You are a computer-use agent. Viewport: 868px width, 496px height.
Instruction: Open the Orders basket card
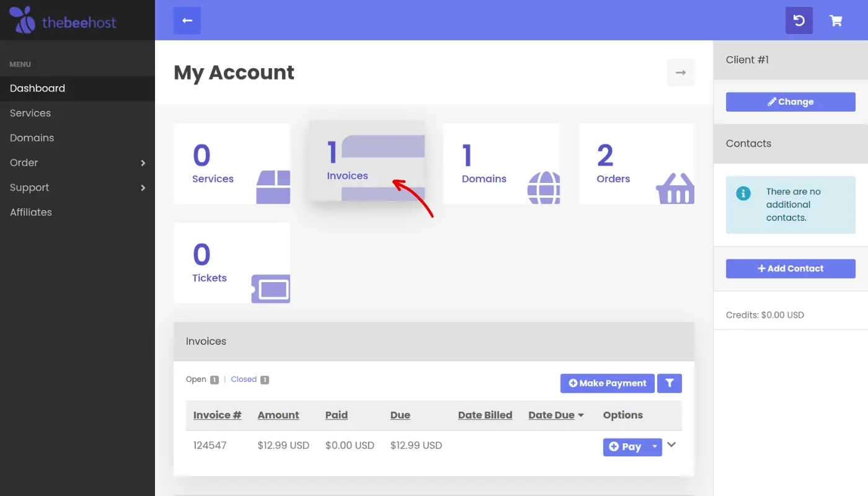(636, 164)
